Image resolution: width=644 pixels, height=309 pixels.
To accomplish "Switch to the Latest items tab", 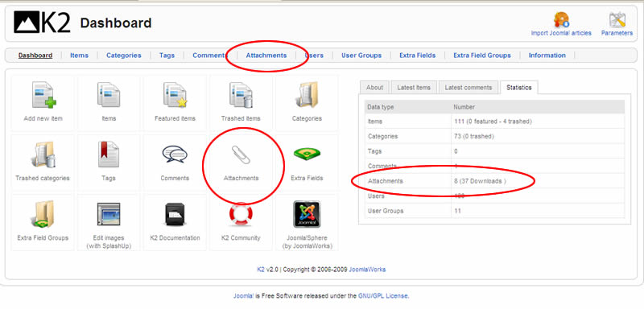I will [414, 88].
